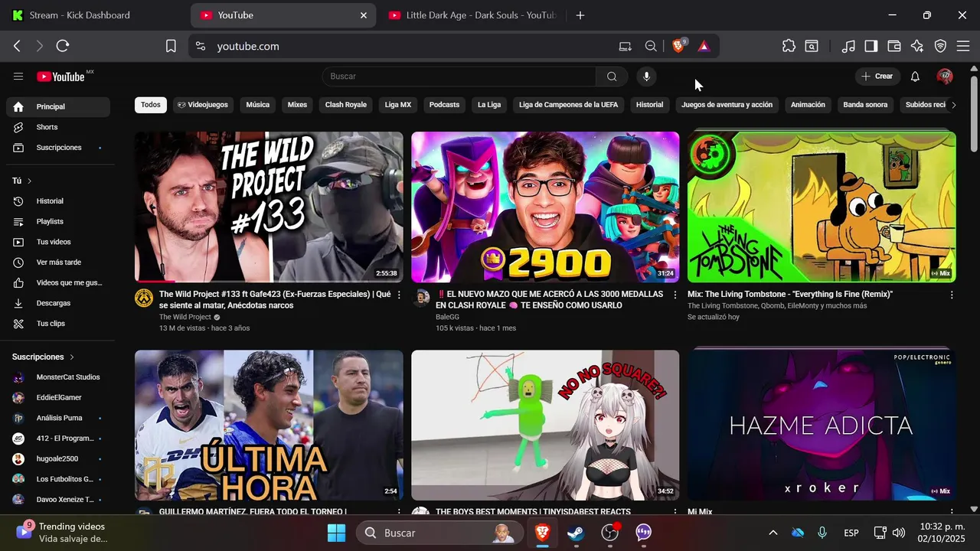Select the La Liga filter chip
This screenshot has height=551, width=980.
[489, 105]
